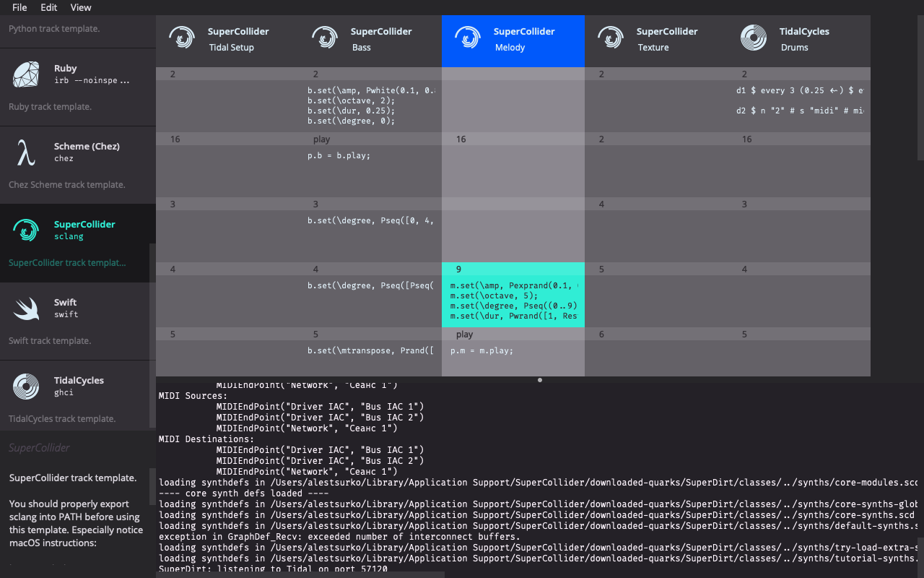Image resolution: width=924 pixels, height=578 pixels.
Task: Click the Chez Scheme lambda icon
Action: point(25,152)
